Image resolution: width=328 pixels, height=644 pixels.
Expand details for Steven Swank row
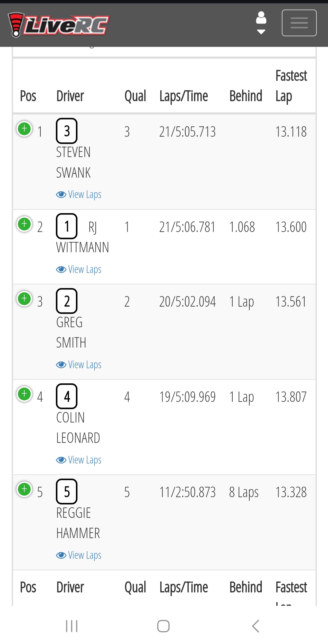pos(25,129)
